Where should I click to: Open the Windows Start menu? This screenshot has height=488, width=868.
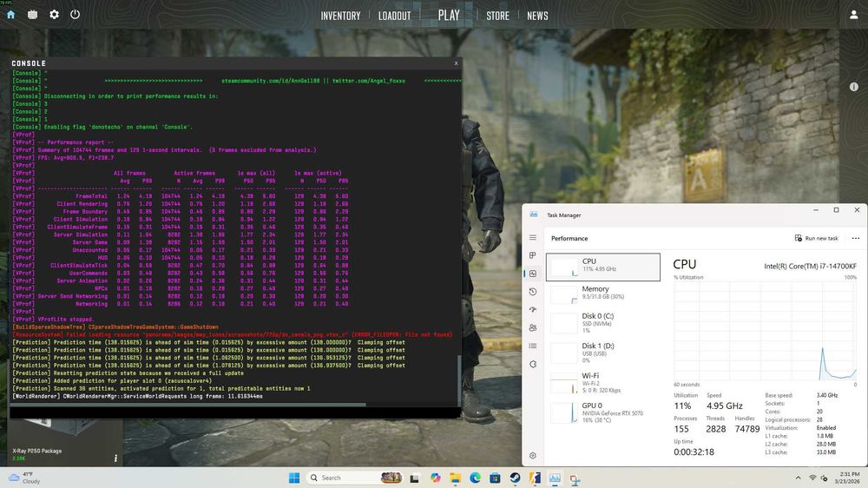(x=294, y=478)
